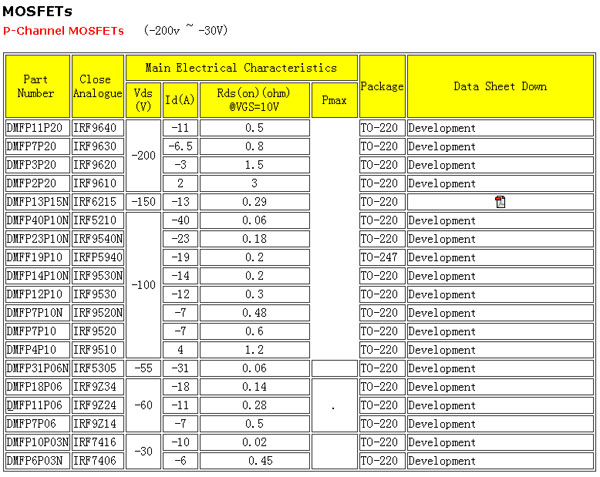Open the PDF datasheet icon for DMFP13P15N

coord(500,202)
